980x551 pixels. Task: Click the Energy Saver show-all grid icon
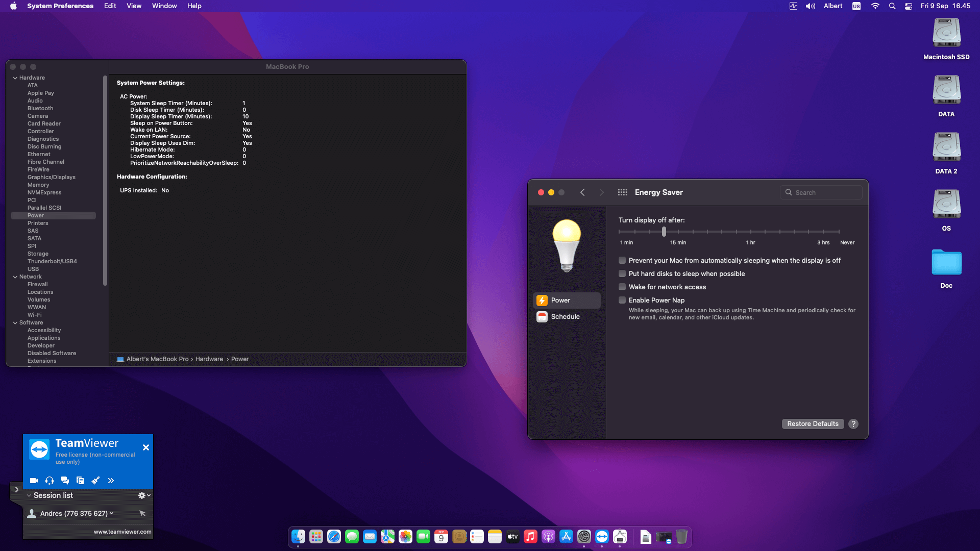[x=622, y=192]
